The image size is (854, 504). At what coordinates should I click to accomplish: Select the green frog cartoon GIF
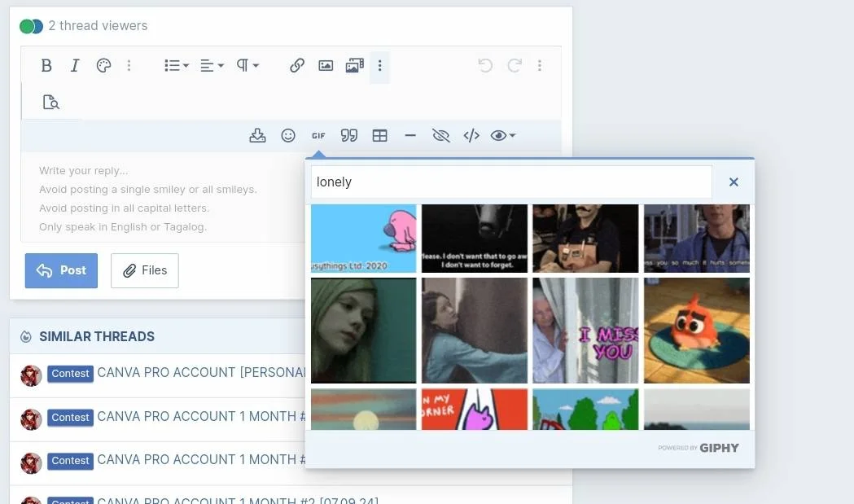click(585, 410)
